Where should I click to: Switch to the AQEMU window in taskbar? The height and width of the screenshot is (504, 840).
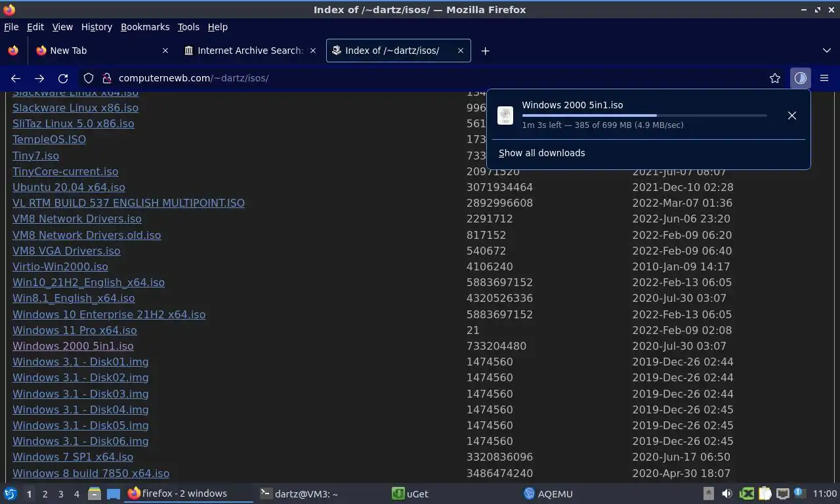click(x=584, y=493)
